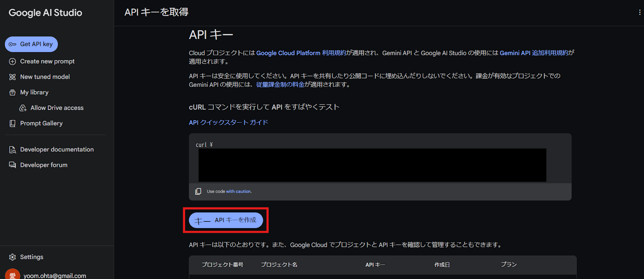
Task: Click the APIキーを作成 button
Action: 226,220
